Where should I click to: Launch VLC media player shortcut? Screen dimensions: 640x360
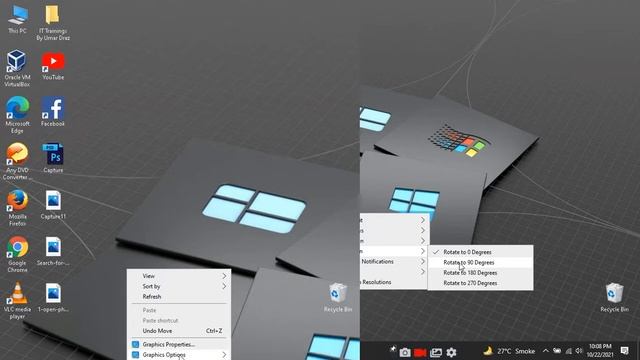pyautogui.click(x=17, y=301)
